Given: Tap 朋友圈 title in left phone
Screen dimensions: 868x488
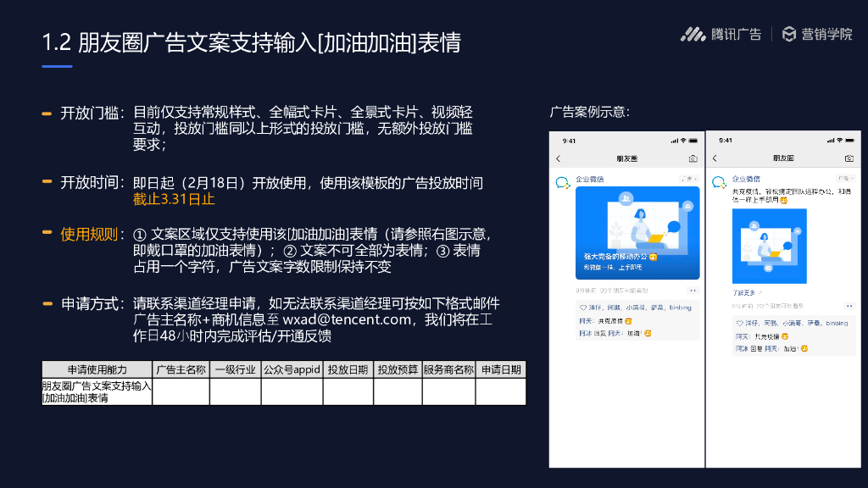Looking at the screenshot, I should tap(627, 158).
